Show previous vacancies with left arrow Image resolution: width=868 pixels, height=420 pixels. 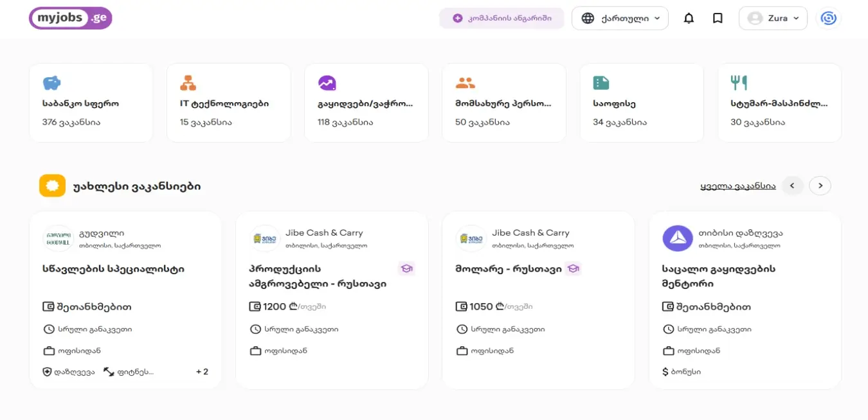coord(792,186)
